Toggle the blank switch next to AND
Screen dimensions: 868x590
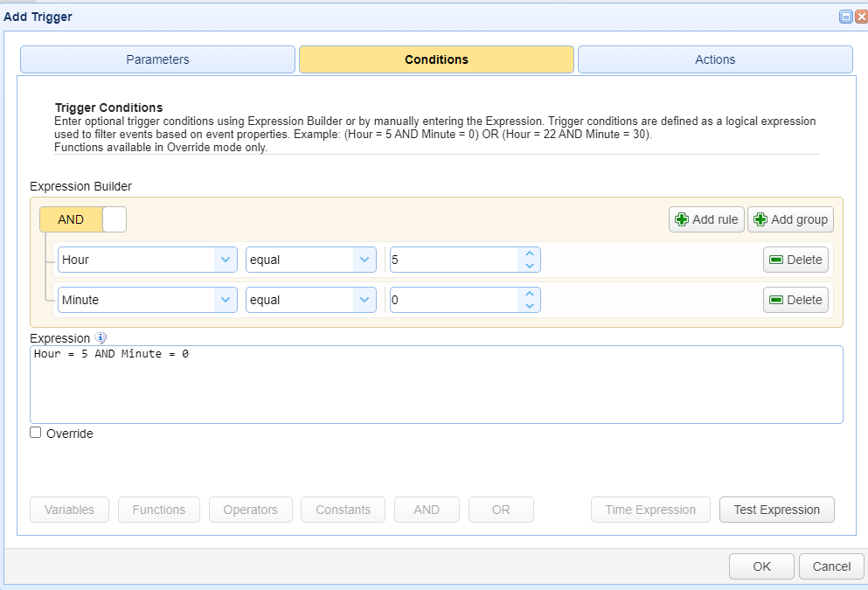115,219
